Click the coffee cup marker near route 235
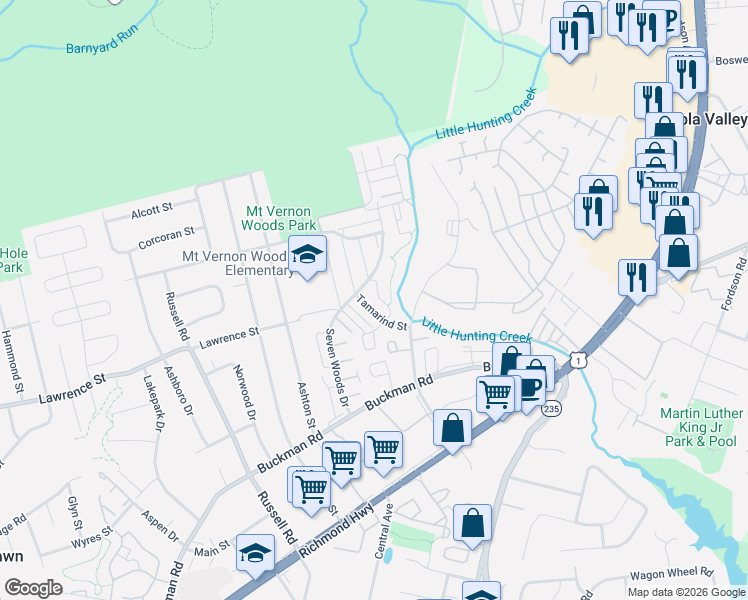The image size is (748, 600). pyautogui.click(x=527, y=389)
